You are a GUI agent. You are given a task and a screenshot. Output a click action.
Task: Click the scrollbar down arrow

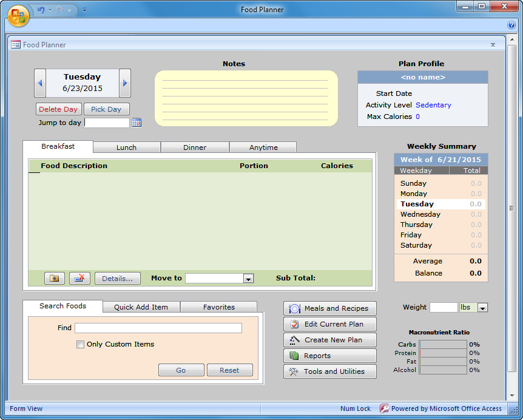pyautogui.click(x=511, y=396)
